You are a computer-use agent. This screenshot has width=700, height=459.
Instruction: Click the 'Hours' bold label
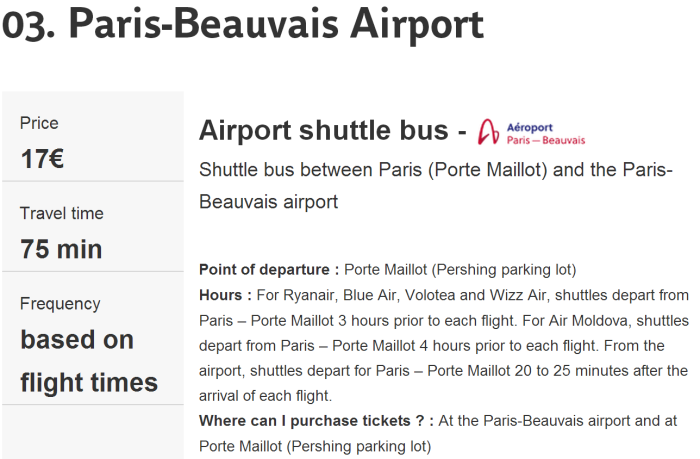[x=225, y=295]
